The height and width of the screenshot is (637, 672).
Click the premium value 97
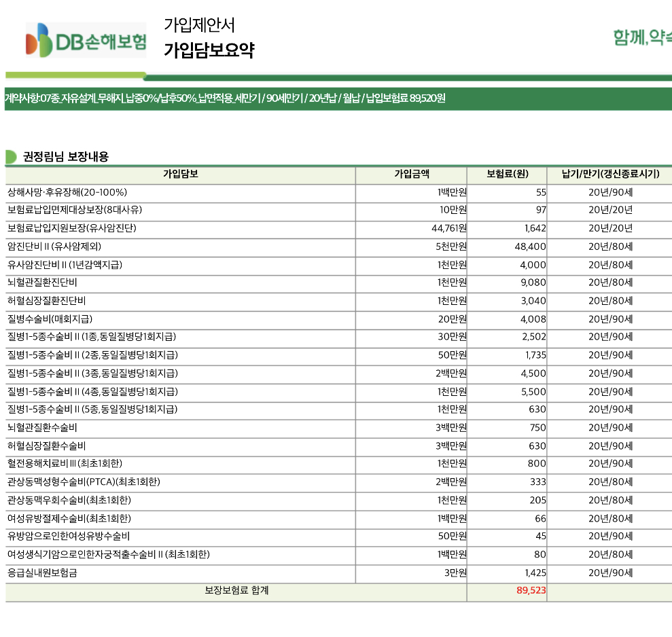tap(541, 210)
